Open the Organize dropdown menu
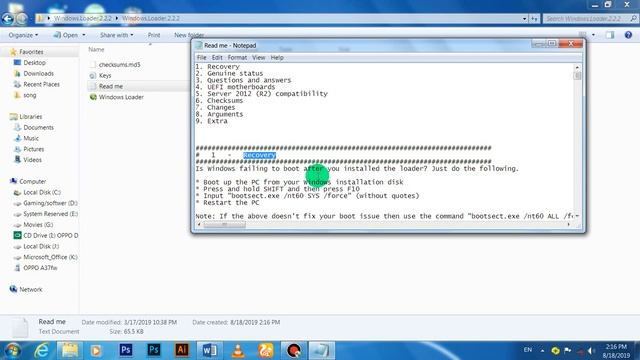Image resolution: width=640 pixels, height=360 pixels. (x=23, y=35)
